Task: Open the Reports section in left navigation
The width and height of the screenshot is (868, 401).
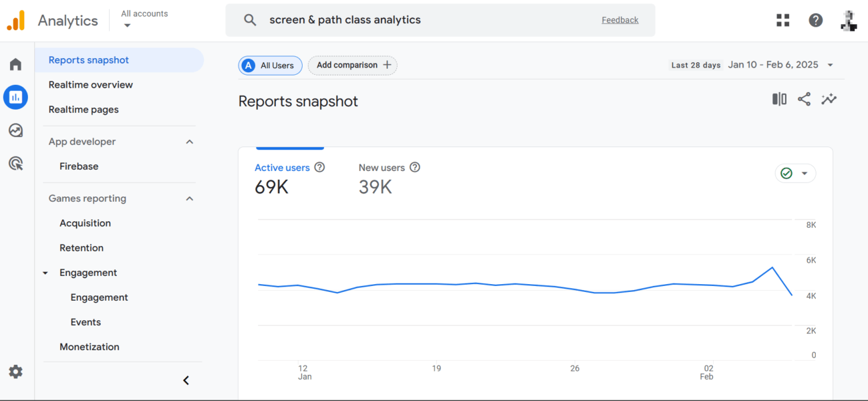Action: [15, 97]
